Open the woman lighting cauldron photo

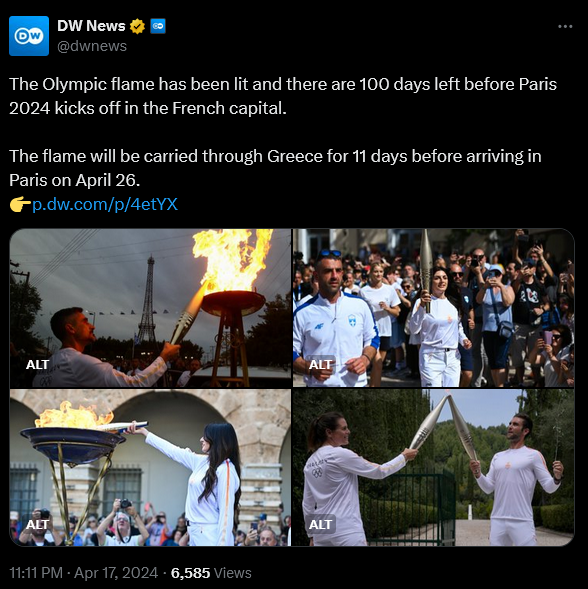point(150,467)
